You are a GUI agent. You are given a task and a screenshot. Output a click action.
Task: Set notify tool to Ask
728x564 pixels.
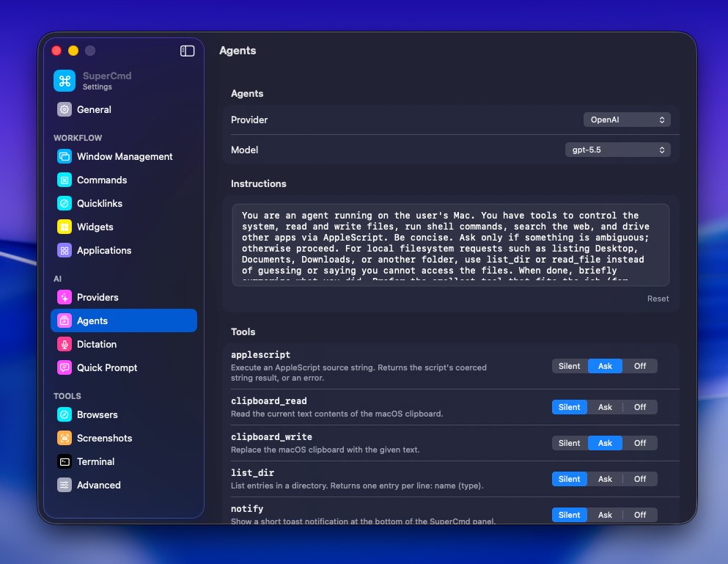click(605, 515)
